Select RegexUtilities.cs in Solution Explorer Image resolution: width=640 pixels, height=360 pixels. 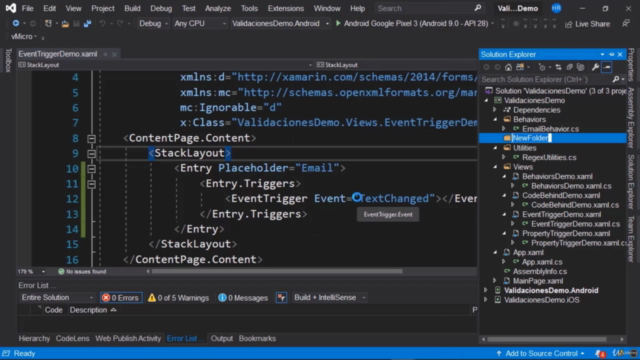549,158
